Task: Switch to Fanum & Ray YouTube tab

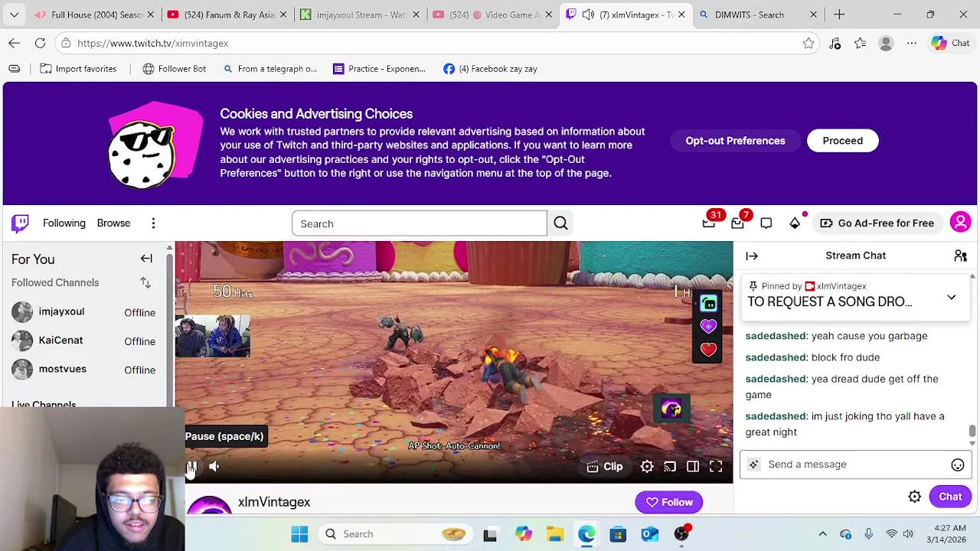Action: [x=226, y=15]
